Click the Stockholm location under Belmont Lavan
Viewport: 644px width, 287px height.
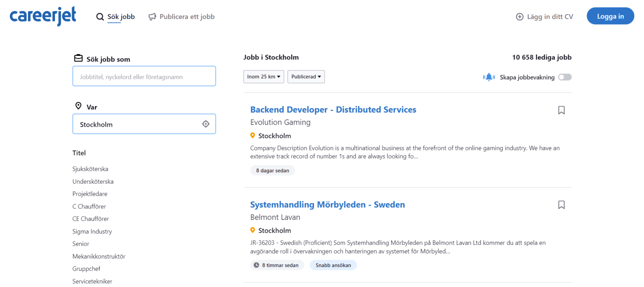point(275,231)
